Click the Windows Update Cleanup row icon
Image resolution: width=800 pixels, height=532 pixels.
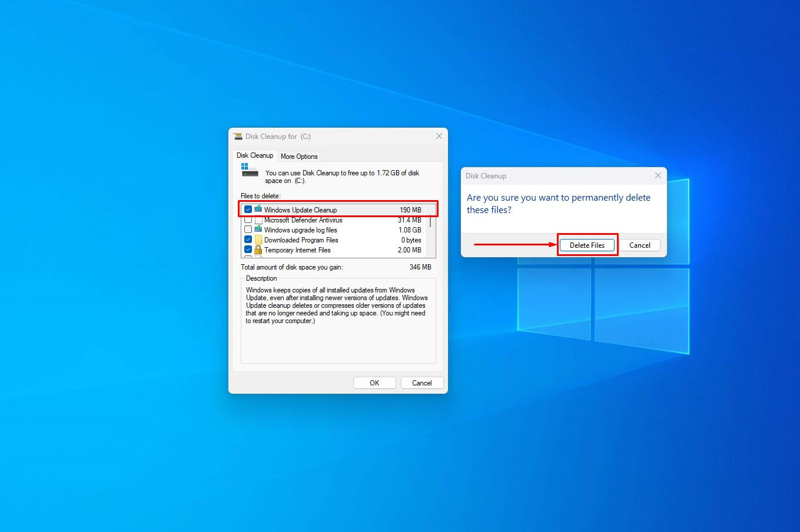258,210
